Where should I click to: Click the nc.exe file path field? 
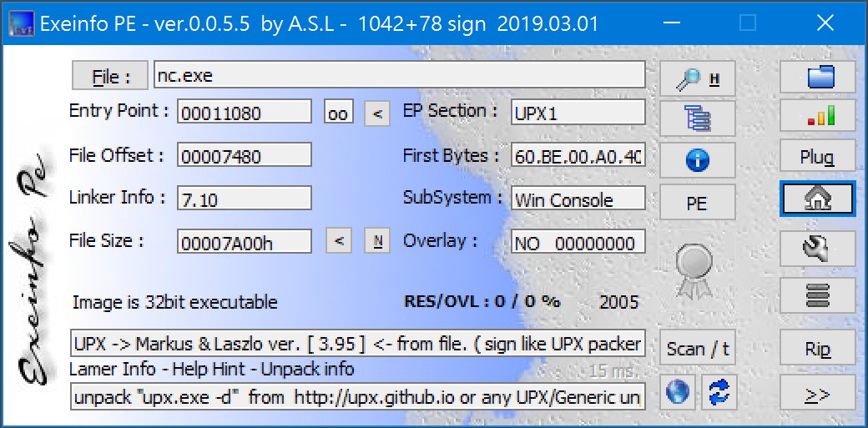399,75
